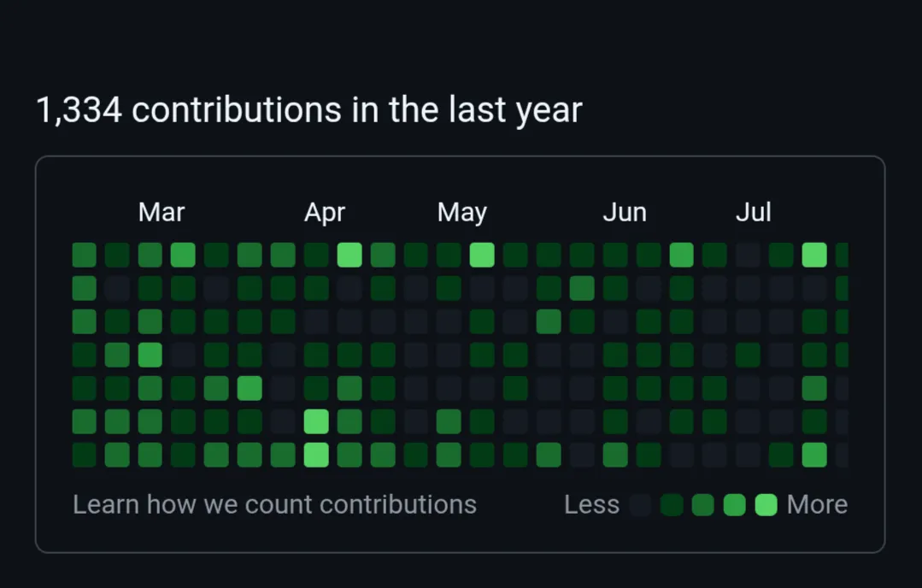Open the Learn how we count contributions link

(274, 504)
